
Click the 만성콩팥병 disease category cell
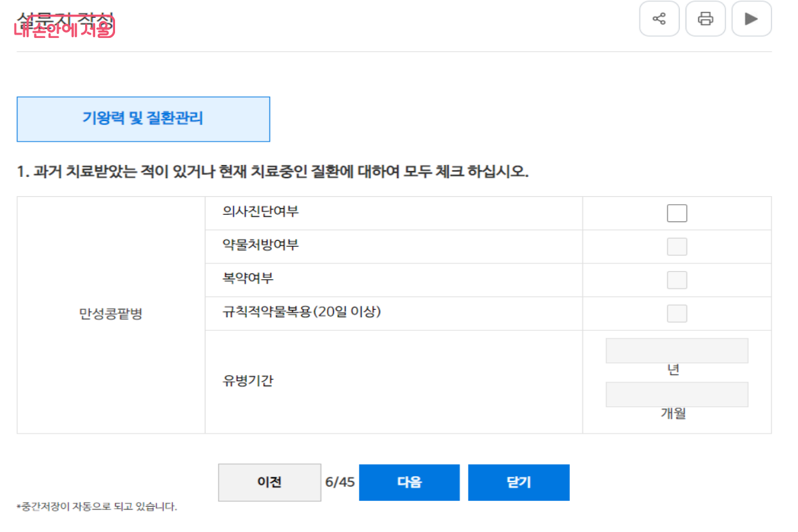[111, 315]
